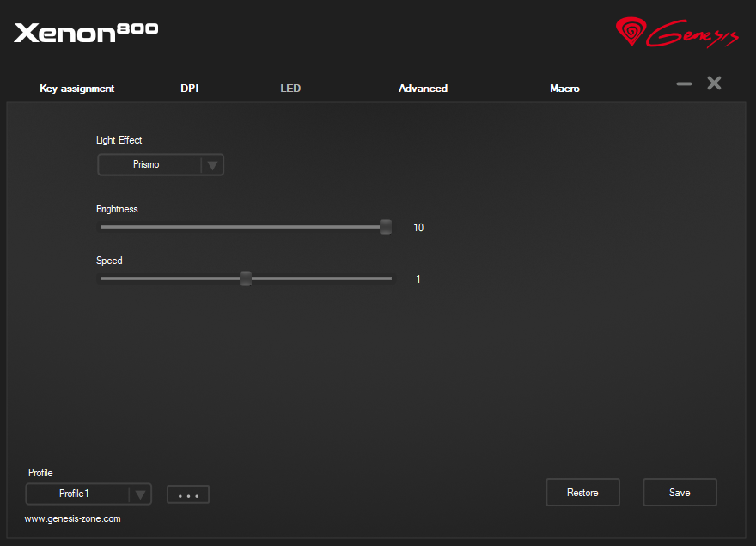Click the Prismo light effect field
Screen dimensions: 756x546
tap(148, 165)
